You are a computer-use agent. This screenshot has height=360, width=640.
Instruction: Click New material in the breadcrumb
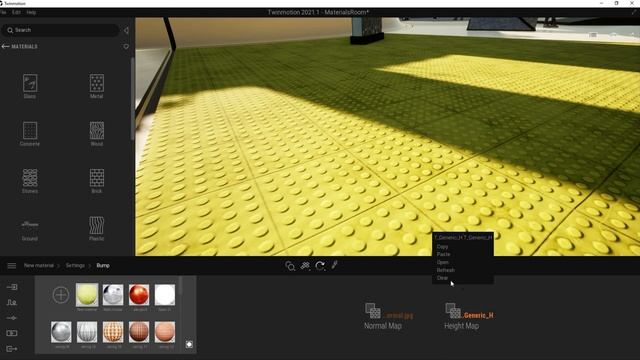pos(38,266)
